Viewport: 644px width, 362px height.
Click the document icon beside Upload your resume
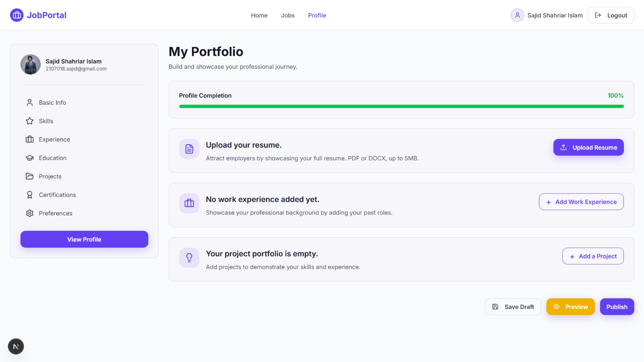point(189,149)
